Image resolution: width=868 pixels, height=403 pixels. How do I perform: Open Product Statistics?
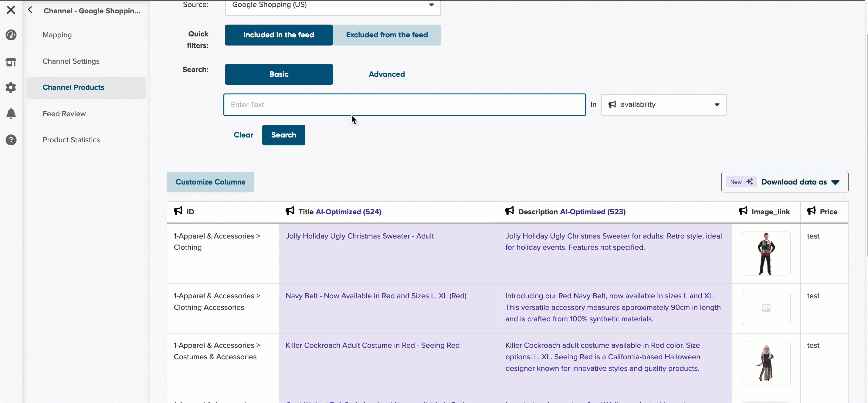(71, 140)
